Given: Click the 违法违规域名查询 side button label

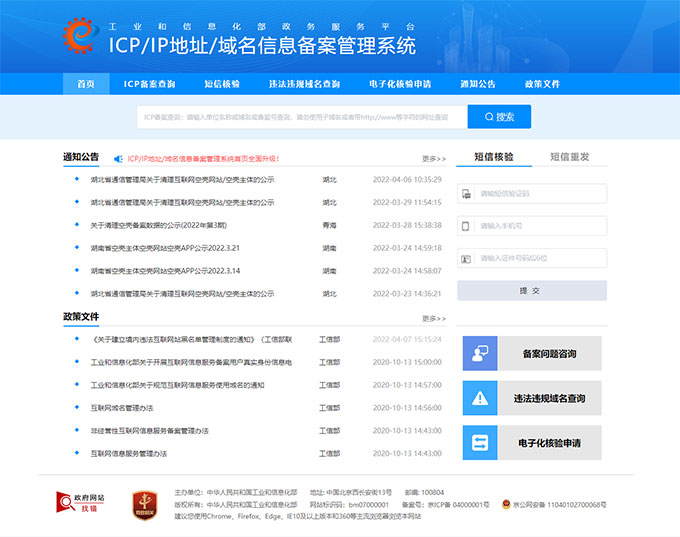Looking at the screenshot, I should pos(549,398).
